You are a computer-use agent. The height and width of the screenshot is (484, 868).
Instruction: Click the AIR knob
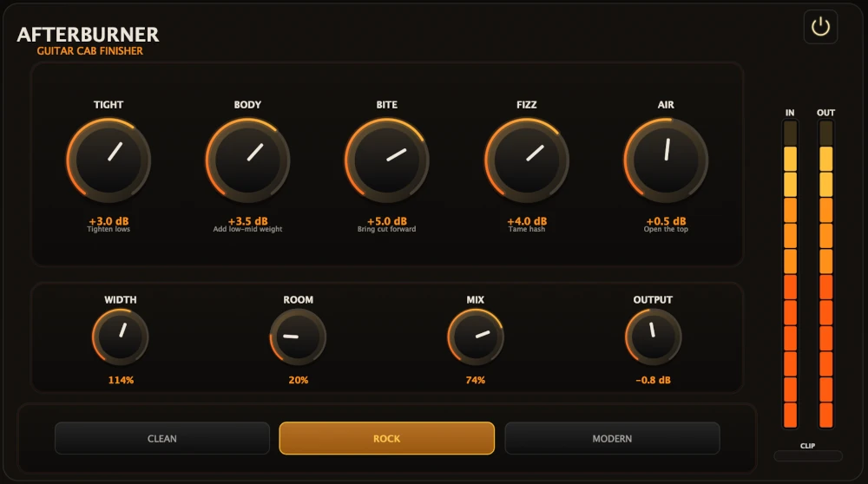coord(666,160)
